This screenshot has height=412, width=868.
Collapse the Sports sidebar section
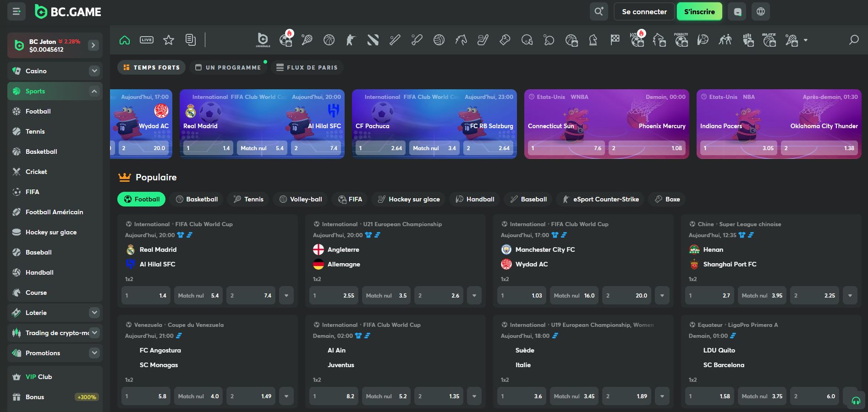[94, 91]
